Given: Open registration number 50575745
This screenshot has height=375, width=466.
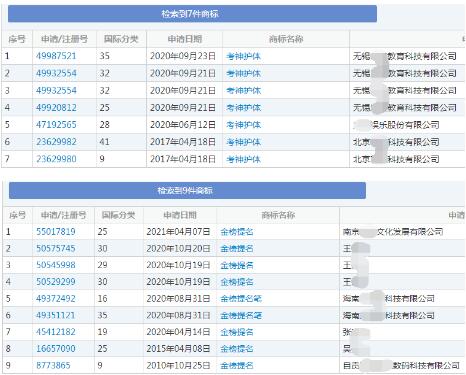Looking at the screenshot, I should click(56, 248).
